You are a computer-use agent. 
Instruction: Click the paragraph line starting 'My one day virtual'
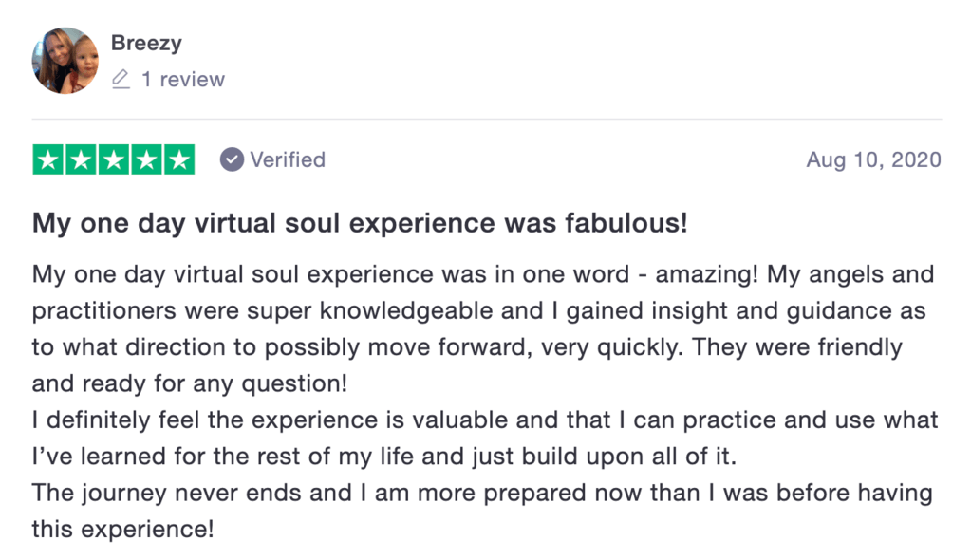click(483, 274)
